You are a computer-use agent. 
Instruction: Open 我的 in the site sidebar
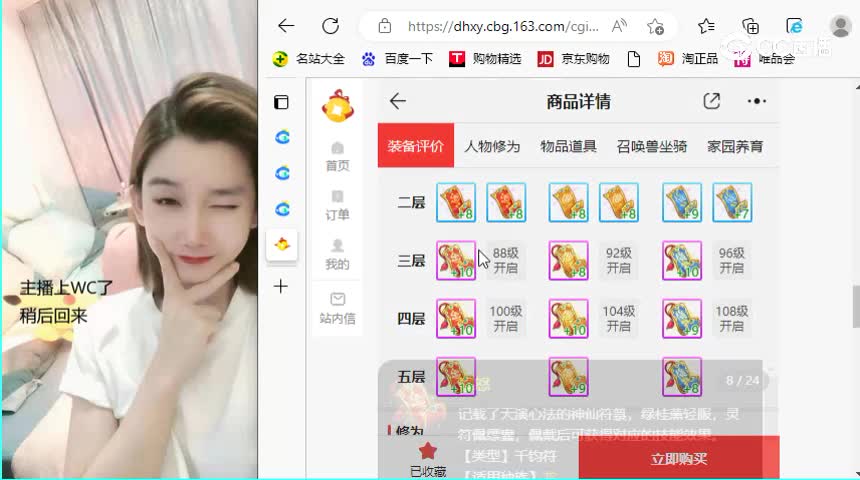337,255
